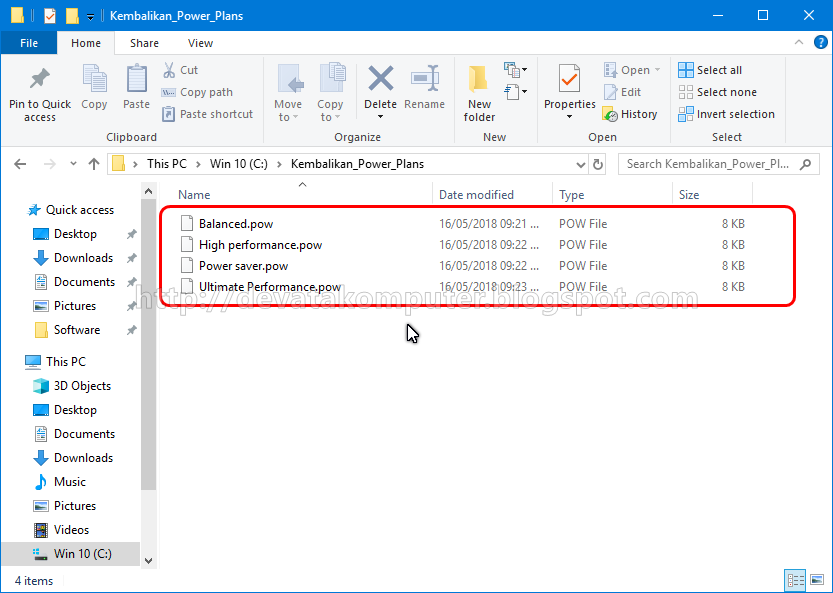The image size is (833, 593).
Task: Open Quick Access Toolbar customize dropdown
Action: pyautogui.click(x=90, y=16)
